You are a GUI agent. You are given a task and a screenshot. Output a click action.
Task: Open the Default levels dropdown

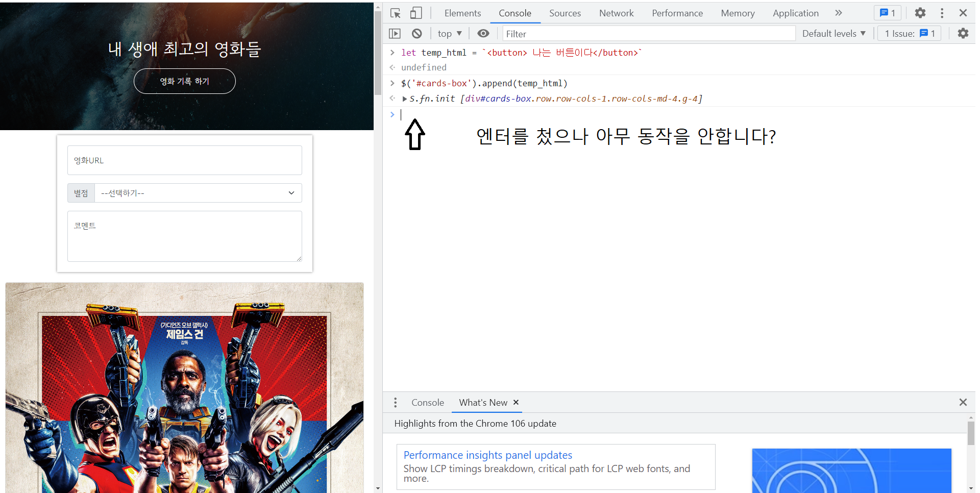[834, 34]
